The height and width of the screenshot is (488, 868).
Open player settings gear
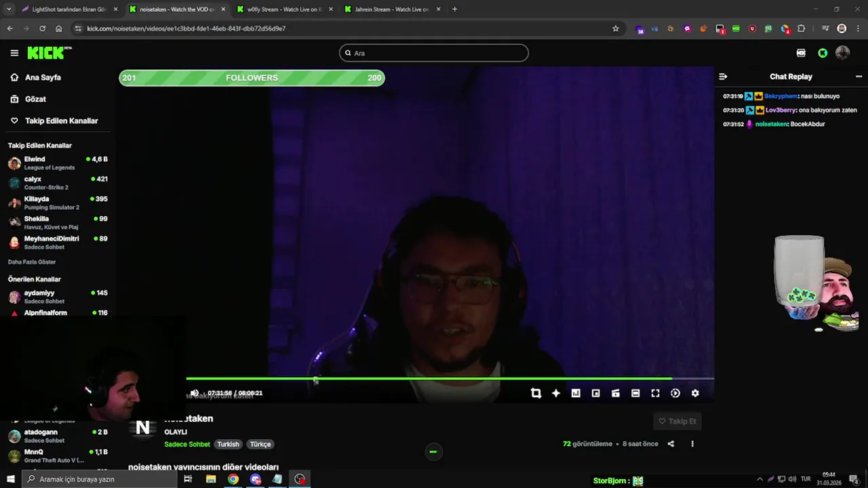[695, 393]
